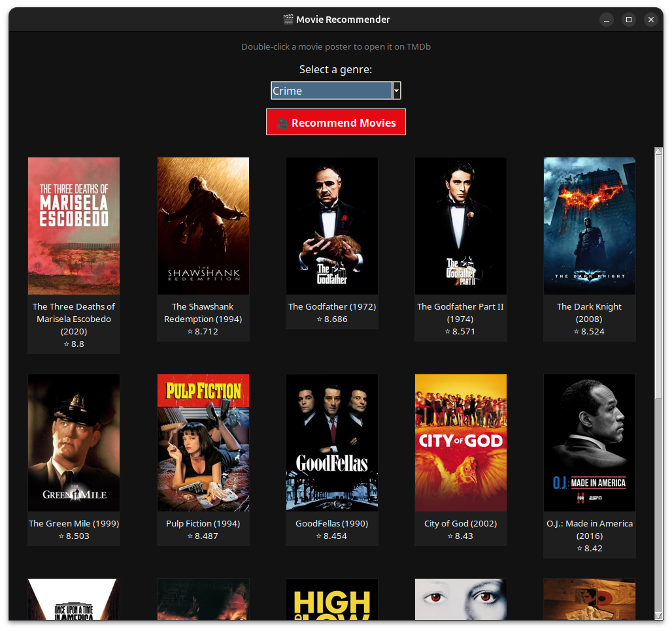The height and width of the screenshot is (631, 672).
Task: Click the title 'GoodFellas (1990)'
Action: (x=332, y=523)
